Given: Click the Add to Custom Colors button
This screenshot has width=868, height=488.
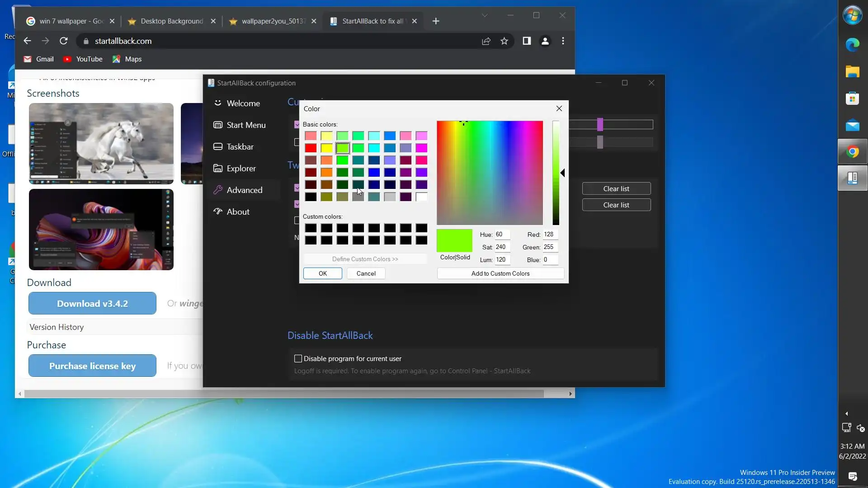Looking at the screenshot, I should click(500, 273).
